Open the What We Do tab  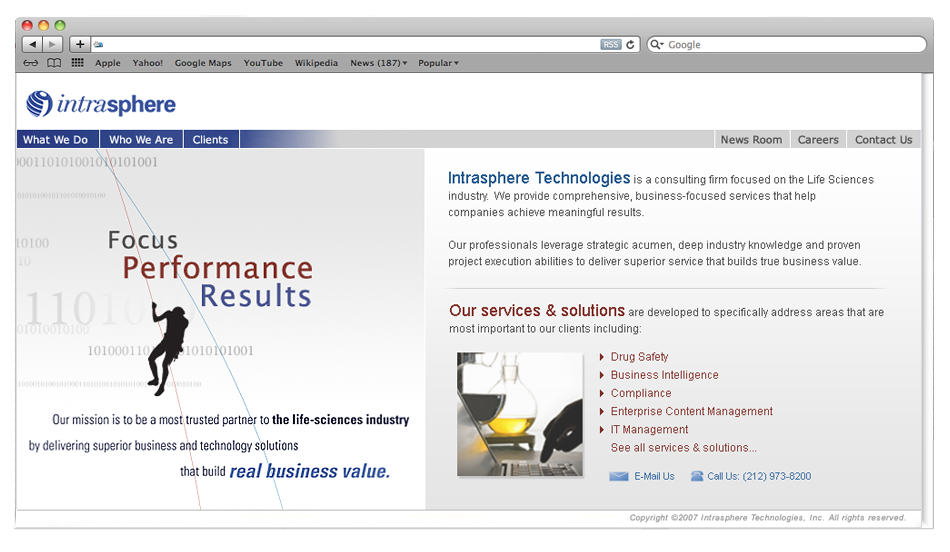coord(56,140)
